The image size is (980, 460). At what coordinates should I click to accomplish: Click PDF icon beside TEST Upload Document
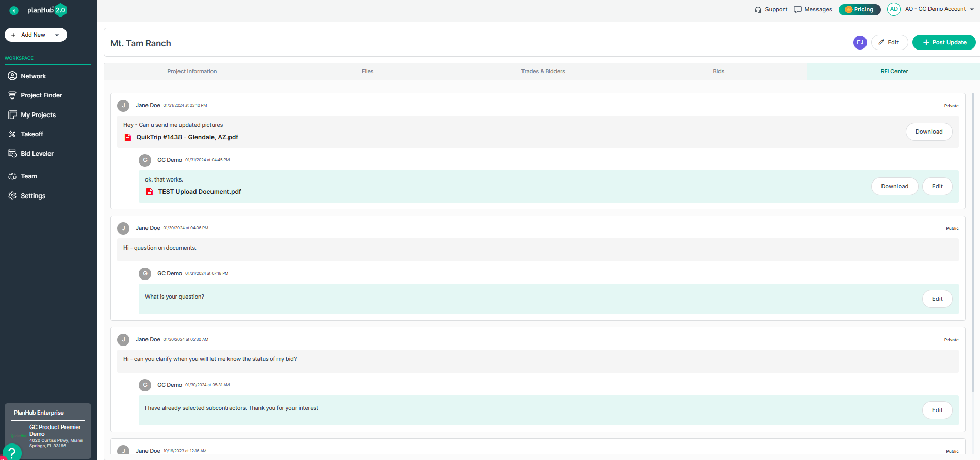150,192
